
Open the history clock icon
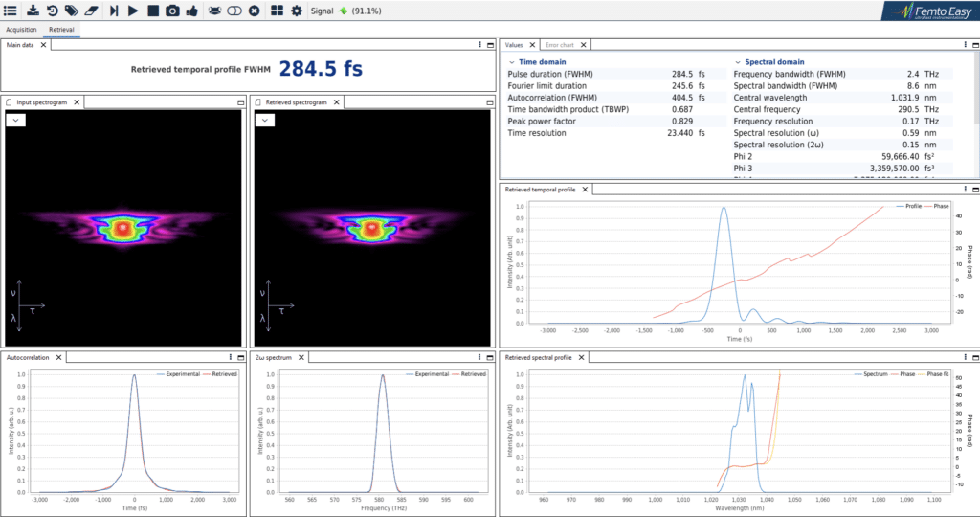(53, 11)
